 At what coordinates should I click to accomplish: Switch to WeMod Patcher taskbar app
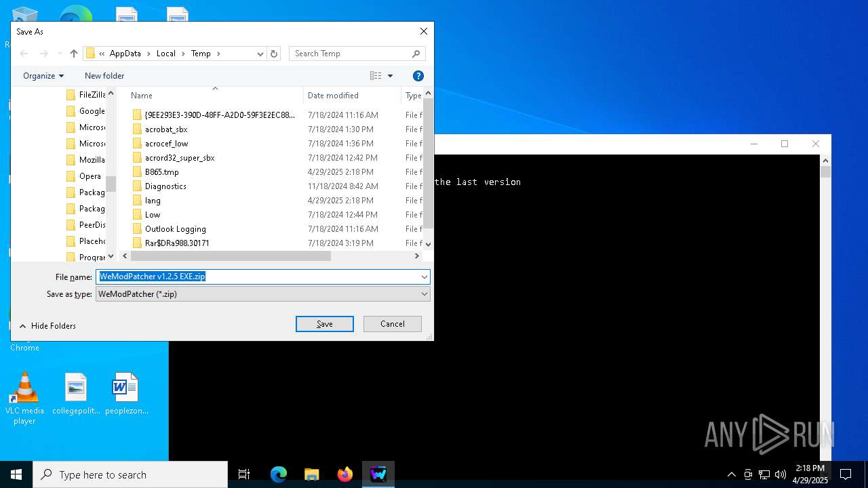tap(378, 474)
